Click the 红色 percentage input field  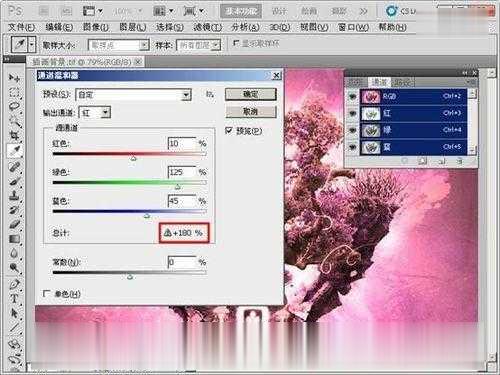182,143
